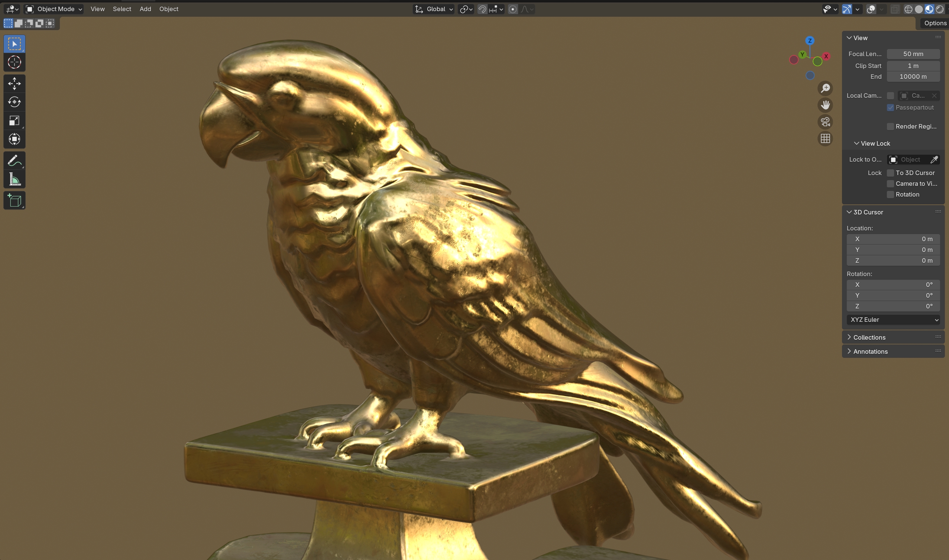Click the Z axis on navigation gizmo
This screenshot has width=949, height=560.
pos(810,41)
